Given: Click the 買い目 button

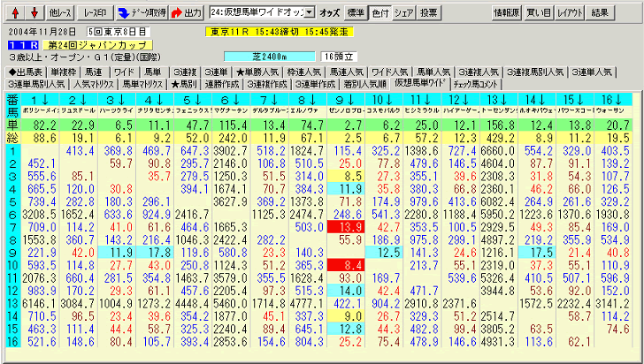Looking at the screenshot, I should [x=539, y=13].
